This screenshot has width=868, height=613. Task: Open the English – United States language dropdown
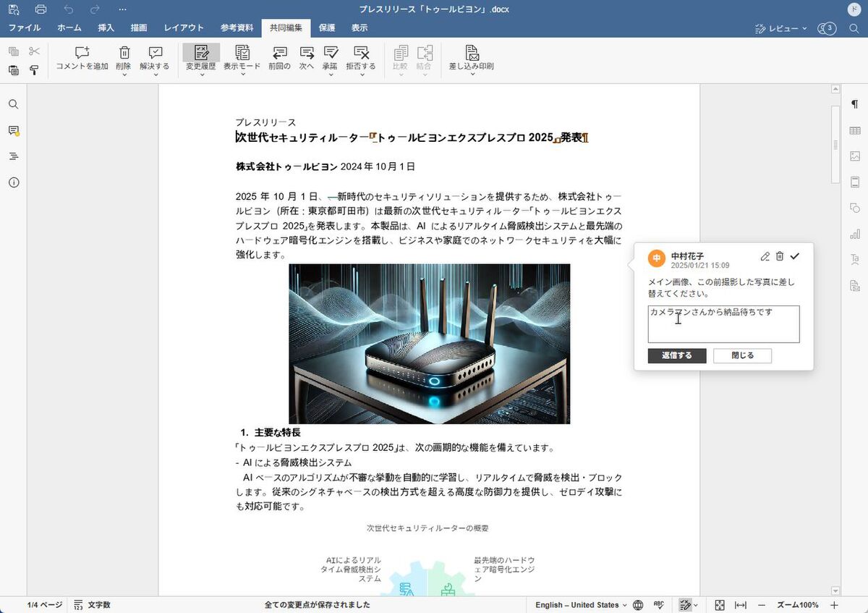tap(581, 605)
